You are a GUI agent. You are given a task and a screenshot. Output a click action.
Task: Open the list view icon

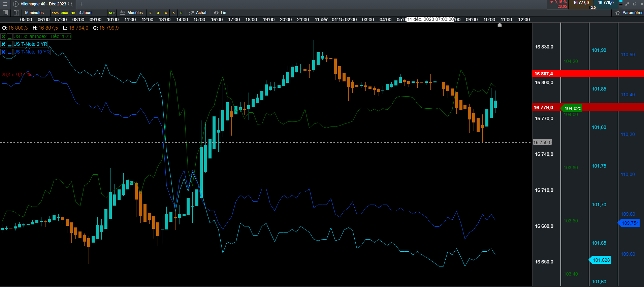[5, 13]
